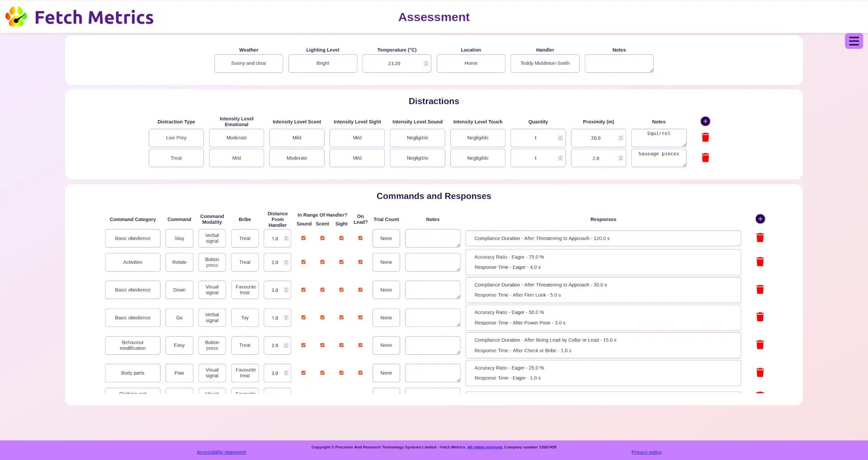Change Distraction Type from Live Prey
Screen dimensions: 868x460
click(176, 138)
